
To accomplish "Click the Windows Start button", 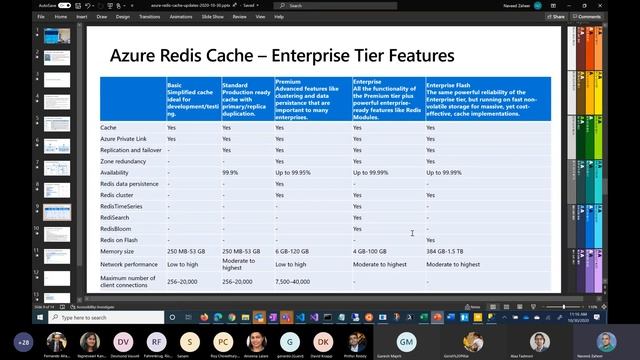I will tap(40, 318).
